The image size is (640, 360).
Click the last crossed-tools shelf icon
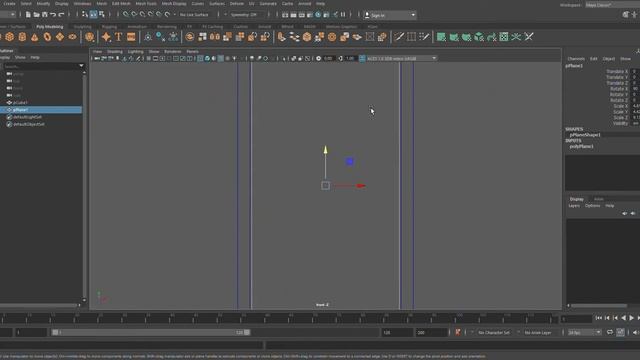[529, 37]
